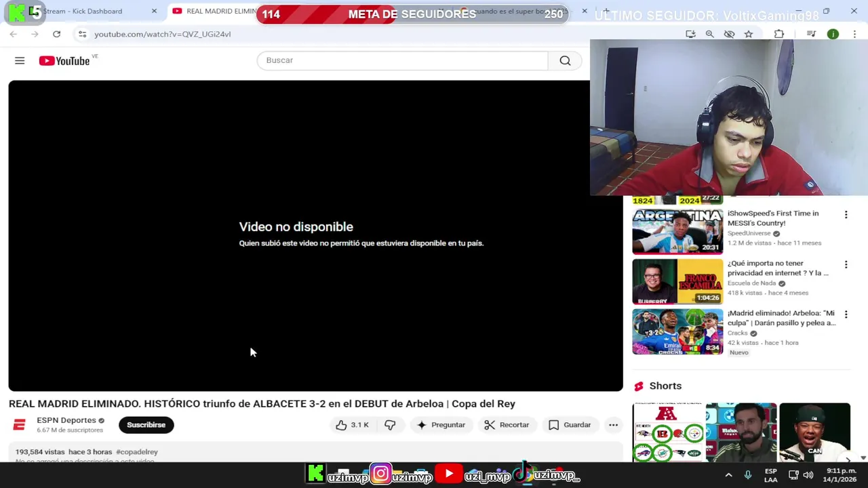
Task: Open the YouTube hamburger guide menu
Action: [20, 61]
